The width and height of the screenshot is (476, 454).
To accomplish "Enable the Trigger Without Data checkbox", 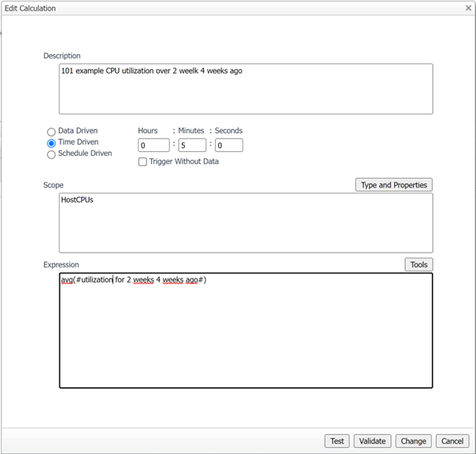I will pos(142,162).
